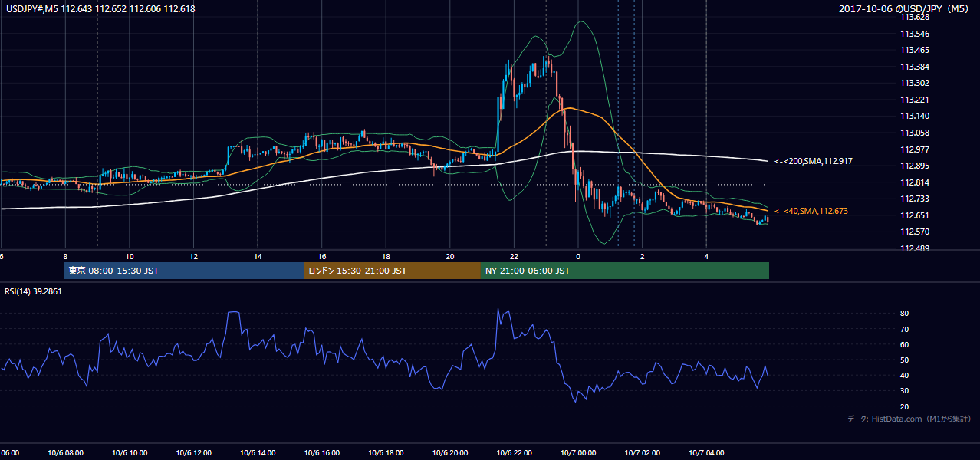Click price level 113.221 on price axis
Image resolution: width=980 pixels, height=460 pixels.
point(915,100)
